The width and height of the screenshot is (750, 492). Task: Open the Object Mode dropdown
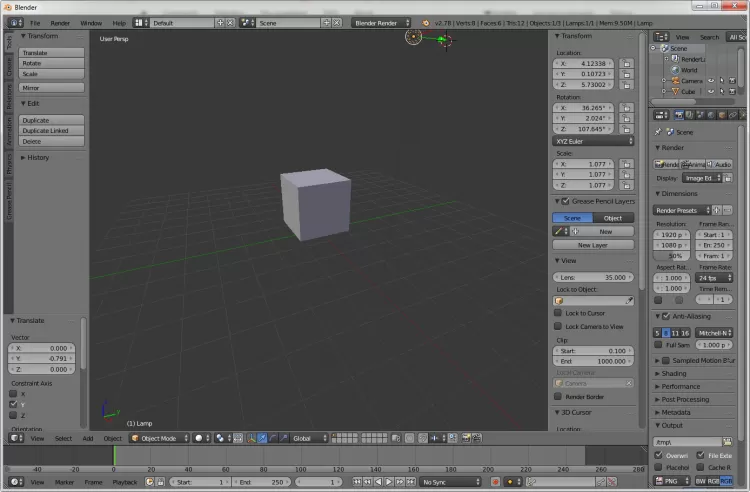click(158, 438)
